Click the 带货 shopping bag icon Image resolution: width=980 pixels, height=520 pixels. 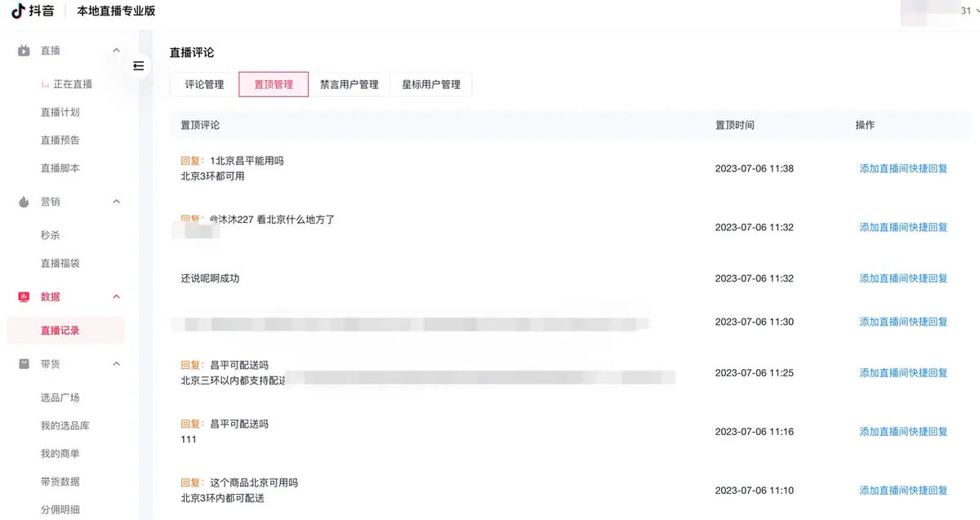coord(24,364)
